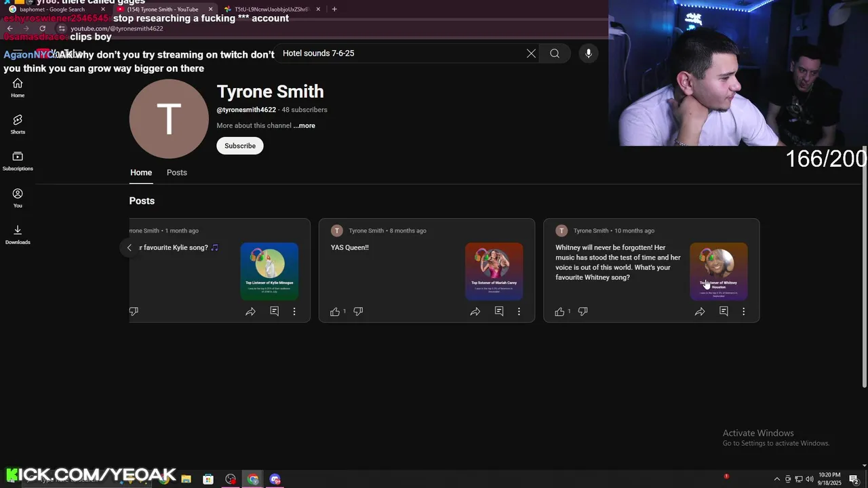The height and width of the screenshot is (488, 868).
Task: Click 'Whitney will never be forgotten!' post text
Action: click(x=618, y=262)
